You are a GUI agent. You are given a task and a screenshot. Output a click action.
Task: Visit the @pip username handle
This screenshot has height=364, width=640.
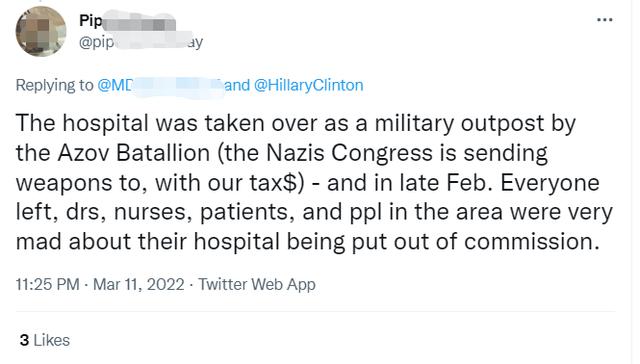pyautogui.click(x=141, y=42)
